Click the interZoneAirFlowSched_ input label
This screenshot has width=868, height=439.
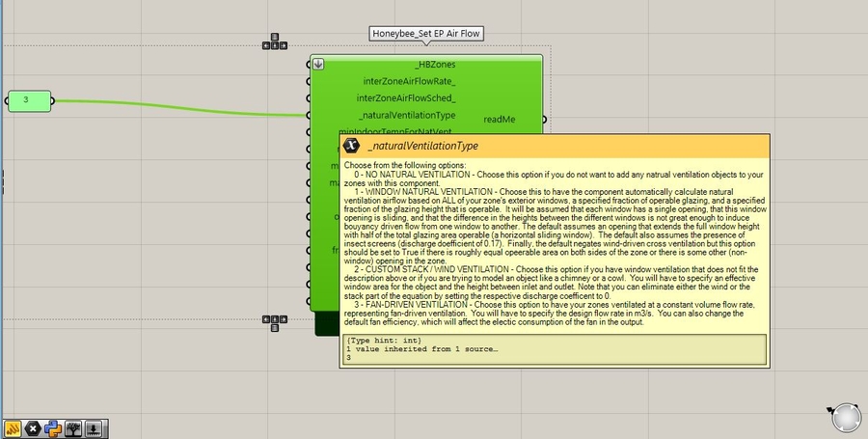pyautogui.click(x=405, y=97)
